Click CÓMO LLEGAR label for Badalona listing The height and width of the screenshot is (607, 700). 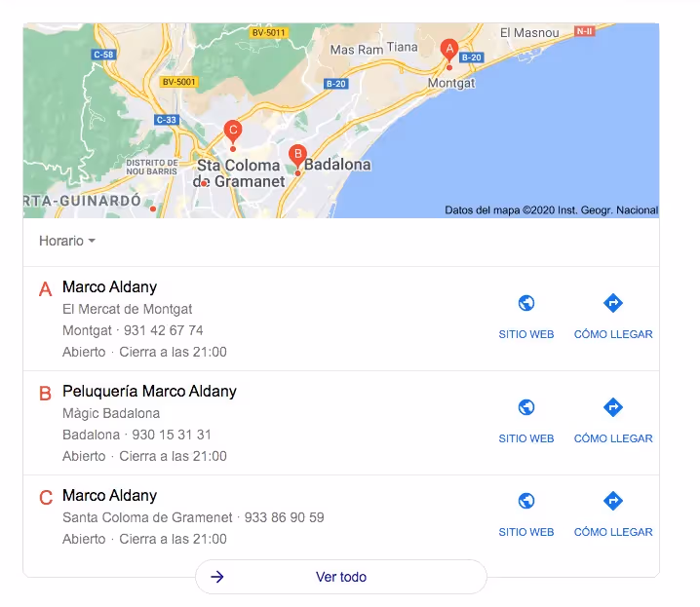coord(613,438)
